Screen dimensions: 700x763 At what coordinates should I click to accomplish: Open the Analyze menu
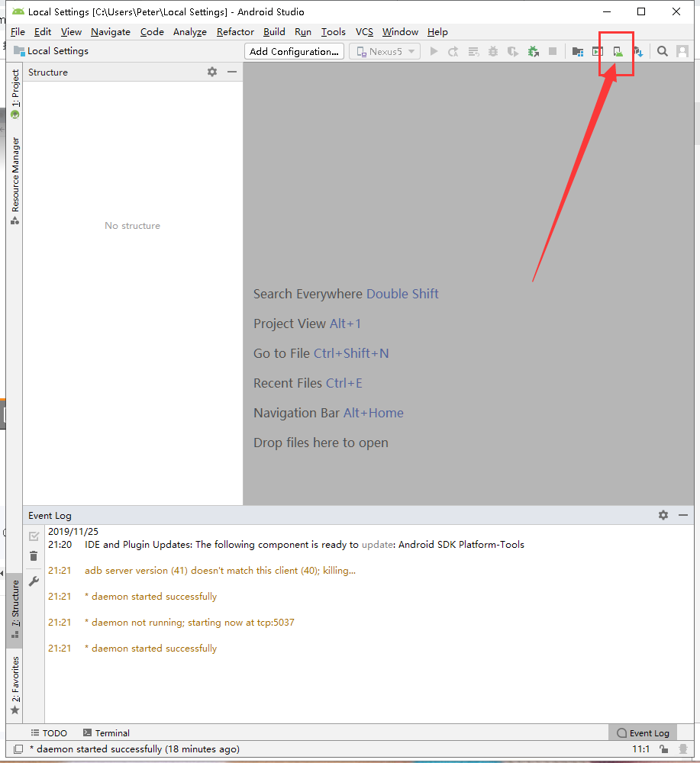(x=190, y=31)
